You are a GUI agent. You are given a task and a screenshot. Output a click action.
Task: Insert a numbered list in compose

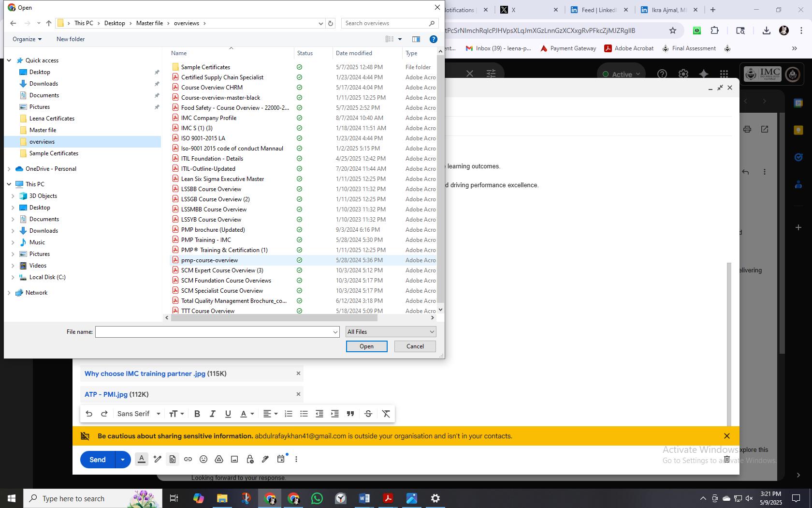point(289,414)
